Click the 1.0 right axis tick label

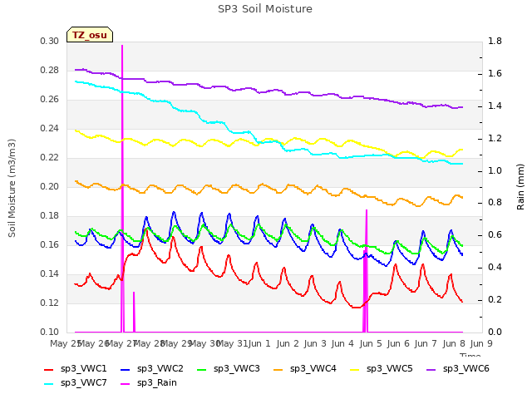[x=495, y=170]
